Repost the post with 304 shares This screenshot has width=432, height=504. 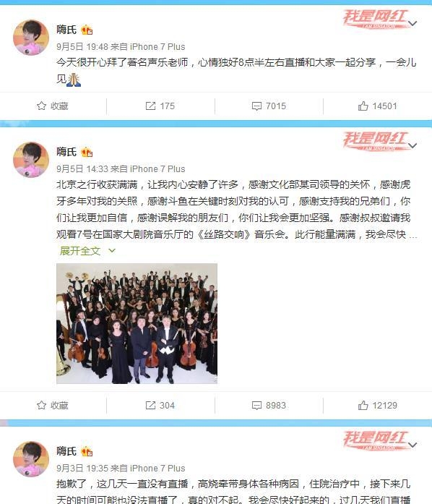click(x=160, y=406)
